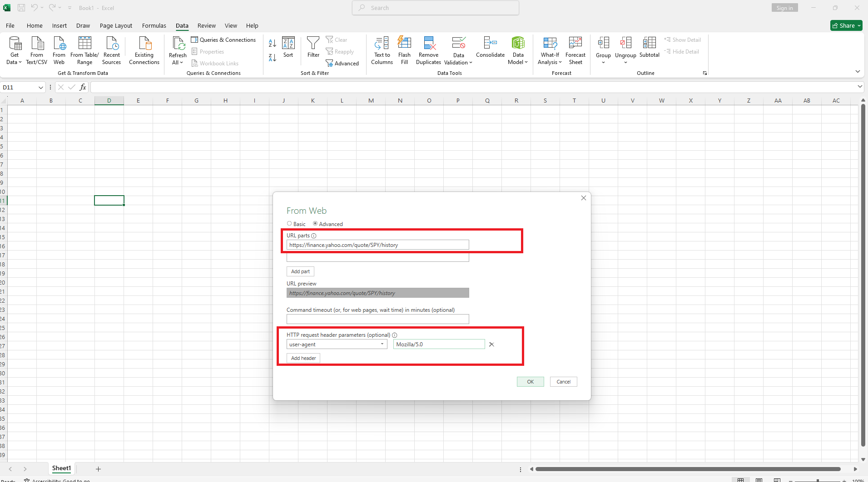The height and width of the screenshot is (482, 868).
Task: Sort A to Z ascending
Action: pyautogui.click(x=272, y=43)
